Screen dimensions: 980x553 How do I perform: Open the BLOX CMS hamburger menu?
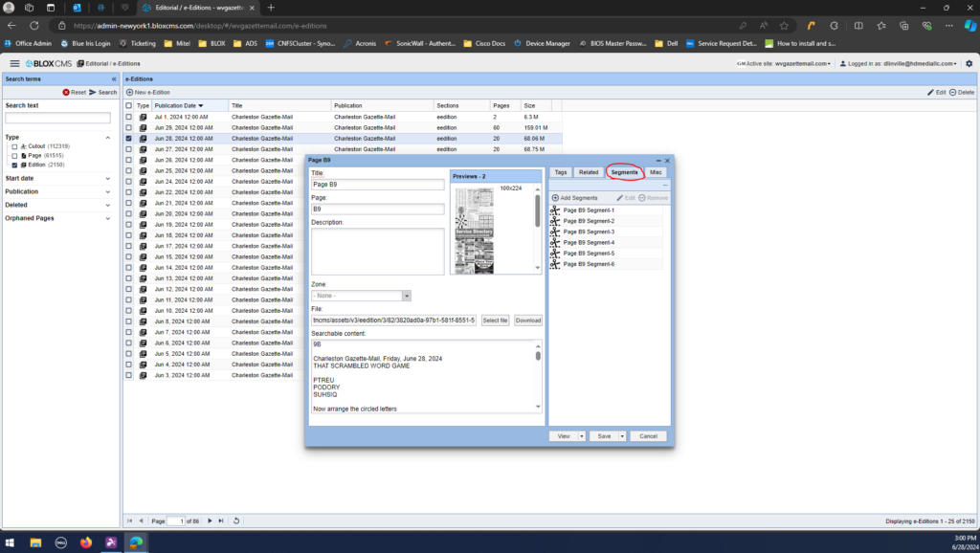[x=14, y=63]
